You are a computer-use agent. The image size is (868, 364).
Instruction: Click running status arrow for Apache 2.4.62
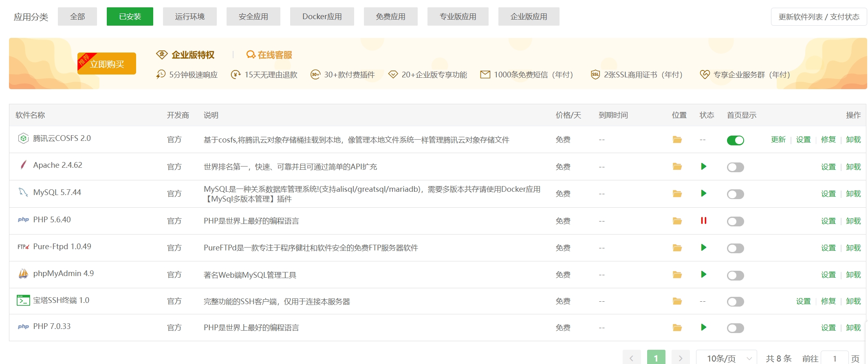pos(703,167)
